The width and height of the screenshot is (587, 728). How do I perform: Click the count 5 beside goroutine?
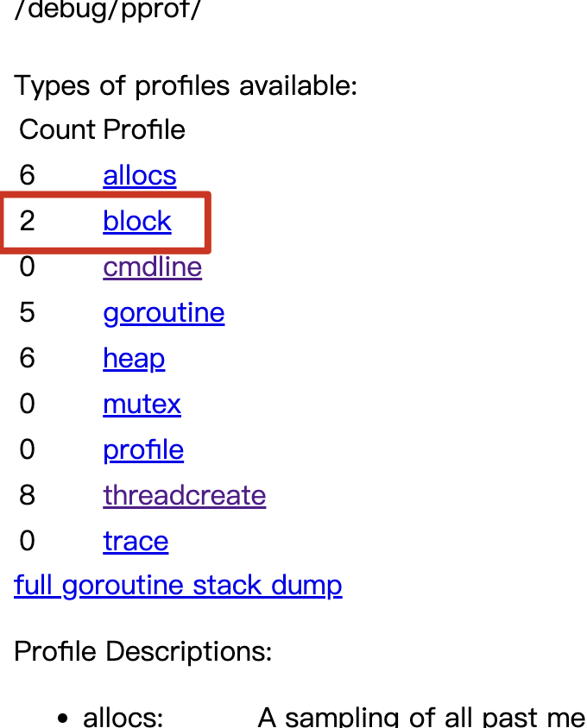coord(28,312)
